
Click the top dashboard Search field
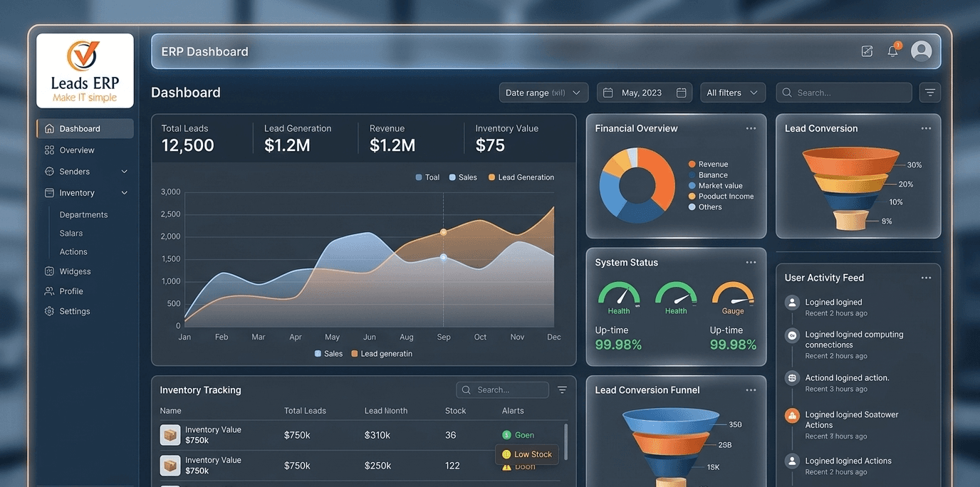844,93
